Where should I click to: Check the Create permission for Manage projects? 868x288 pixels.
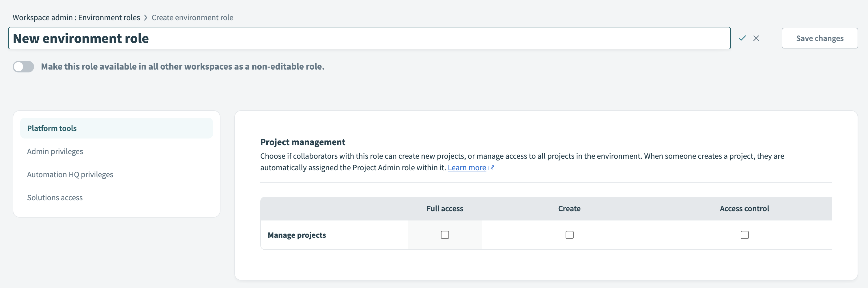coord(569,235)
